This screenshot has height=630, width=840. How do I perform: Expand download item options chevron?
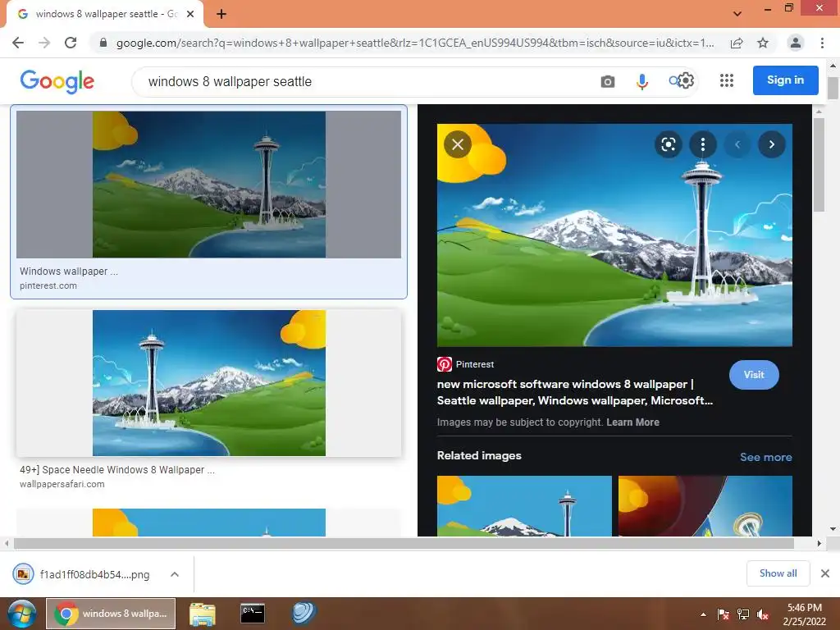point(175,574)
